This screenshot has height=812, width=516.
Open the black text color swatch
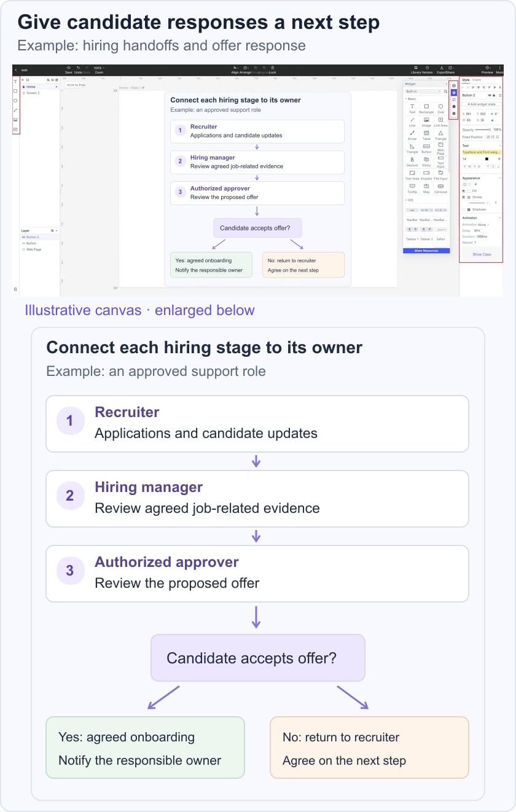(x=487, y=159)
